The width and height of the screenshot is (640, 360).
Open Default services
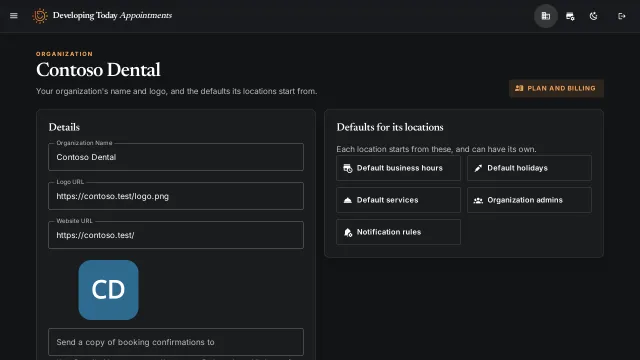[x=398, y=200]
